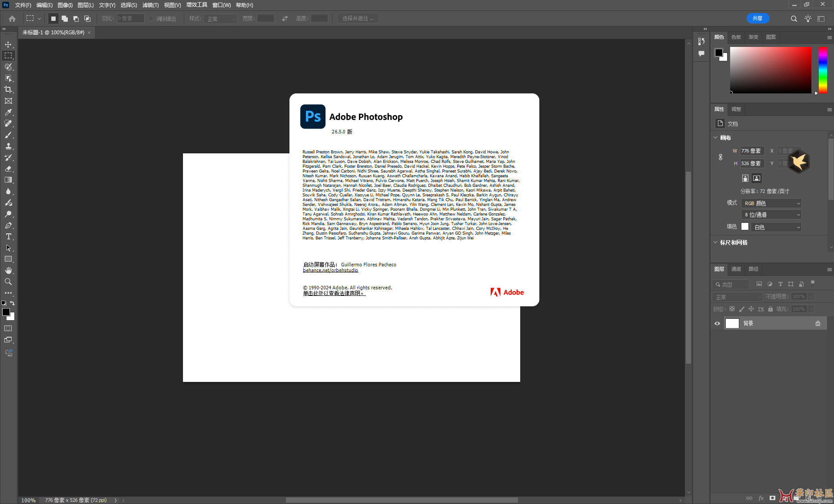Image resolution: width=834 pixels, height=504 pixels.
Task: Click the fill color white swatch in Properties
Action: click(x=745, y=226)
